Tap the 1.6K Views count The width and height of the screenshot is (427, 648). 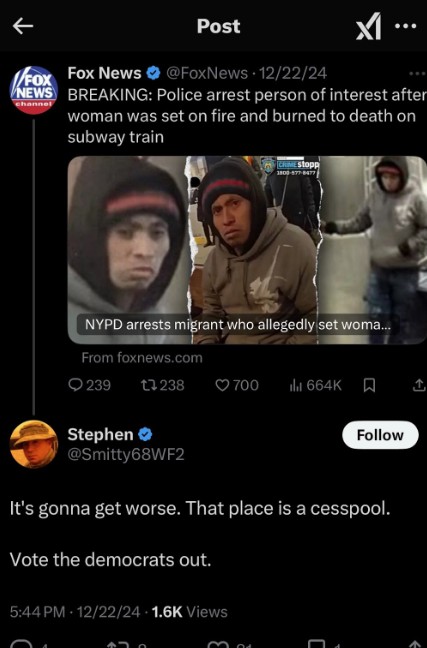click(189, 612)
